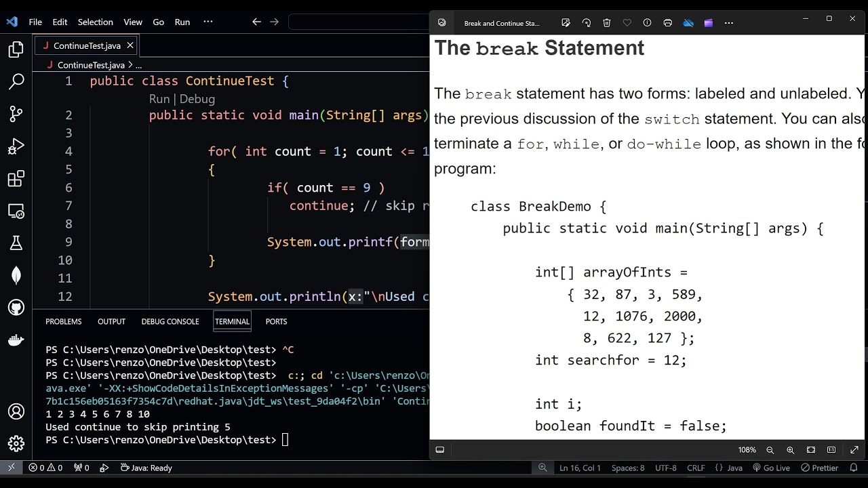The image size is (868, 488).
Task: Change indentation via Spaces: 8
Action: (628, 468)
